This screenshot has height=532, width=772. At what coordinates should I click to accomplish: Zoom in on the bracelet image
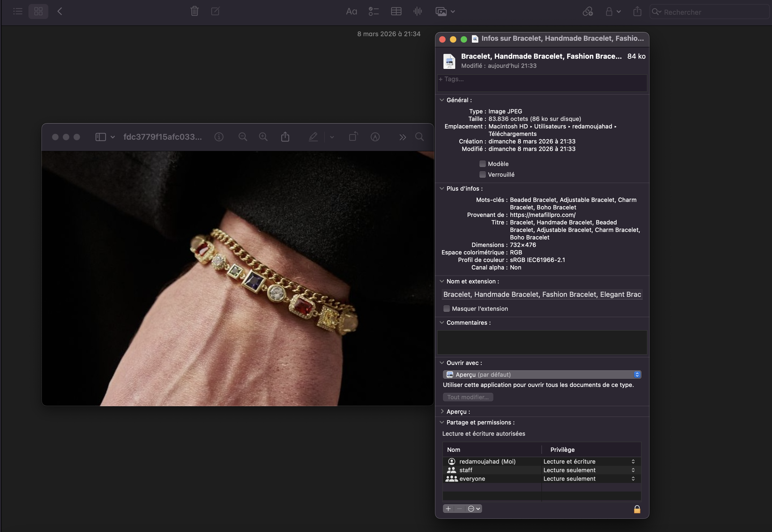point(263,137)
